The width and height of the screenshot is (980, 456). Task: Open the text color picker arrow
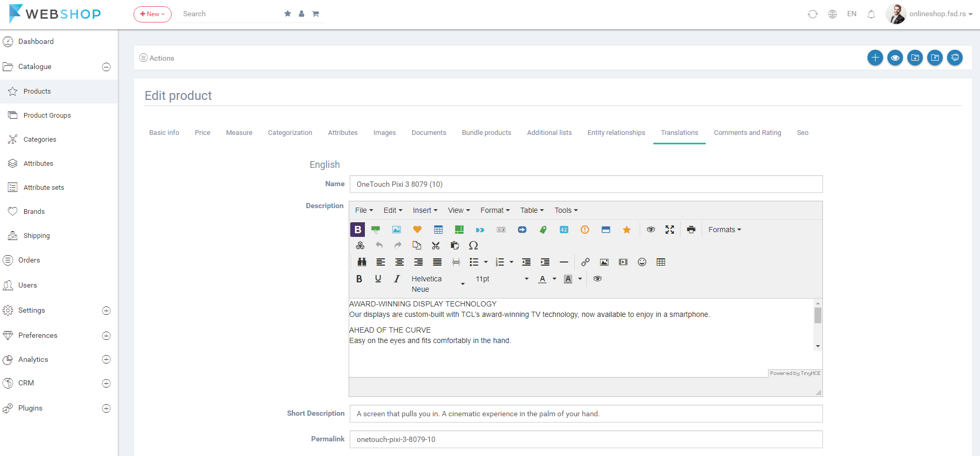click(x=554, y=279)
